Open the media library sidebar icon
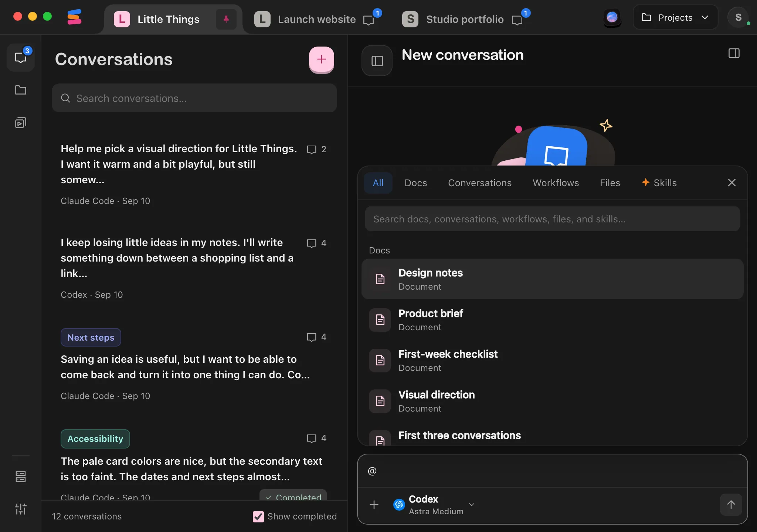 click(x=21, y=122)
